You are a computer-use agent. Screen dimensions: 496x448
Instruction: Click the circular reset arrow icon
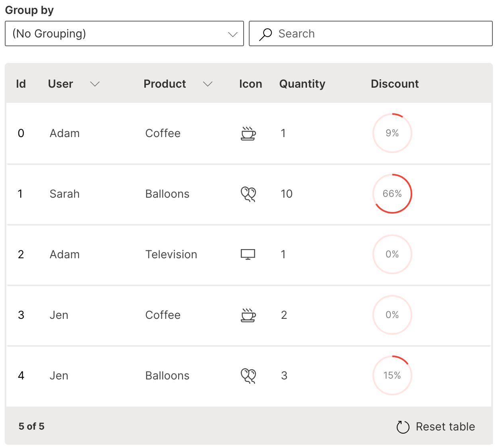pyautogui.click(x=403, y=427)
